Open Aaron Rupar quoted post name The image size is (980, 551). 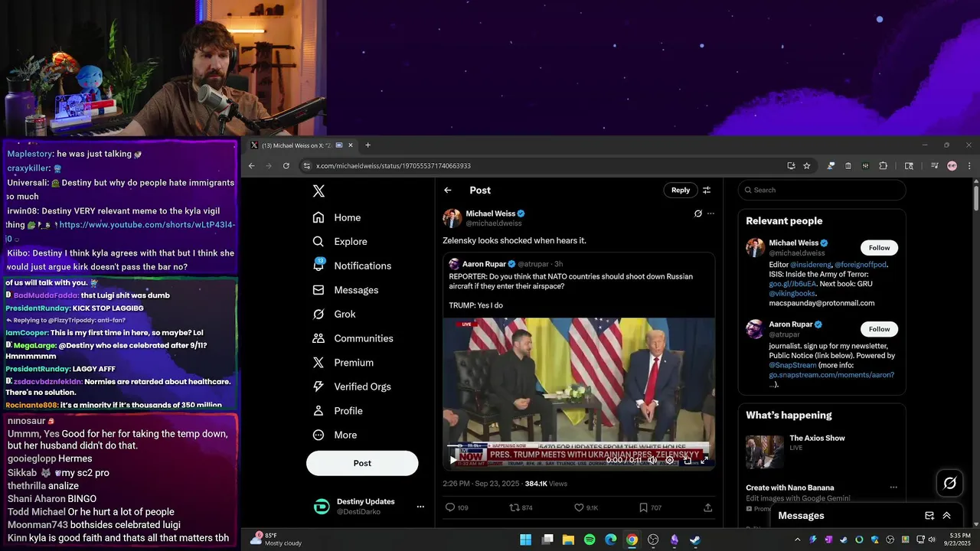point(484,264)
